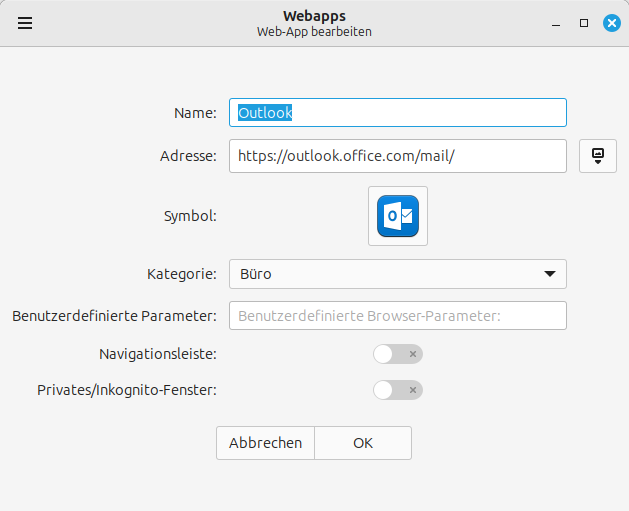This screenshot has height=511, width=629.
Task: Minimize the Webapps window
Action: pyautogui.click(x=556, y=23)
